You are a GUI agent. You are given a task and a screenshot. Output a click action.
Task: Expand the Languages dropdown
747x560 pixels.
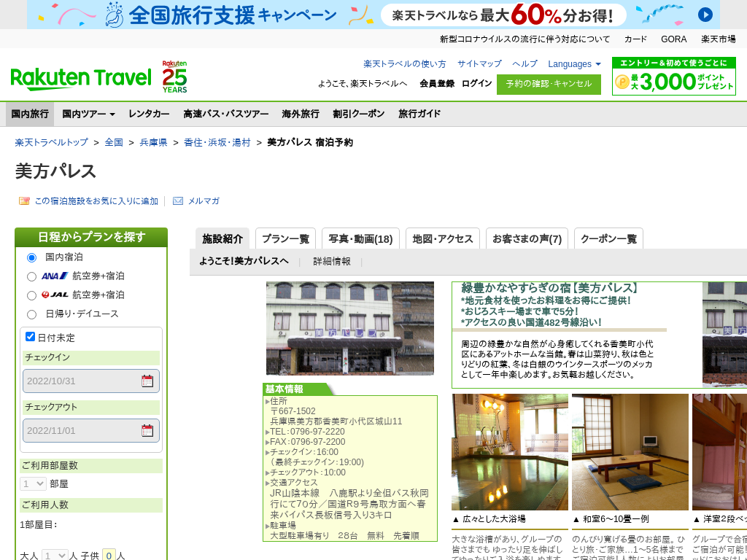tap(574, 64)
